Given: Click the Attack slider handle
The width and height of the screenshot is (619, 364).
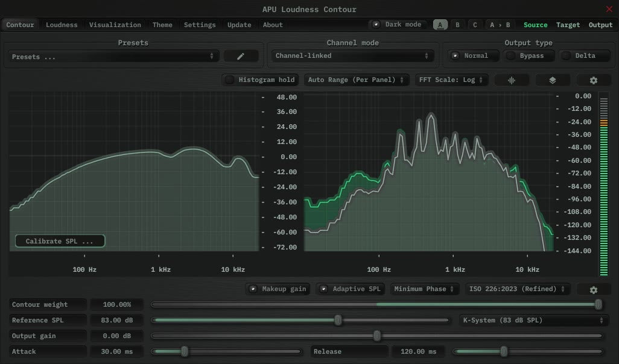Looking at the screenshot, I should [x=185, y=351].
